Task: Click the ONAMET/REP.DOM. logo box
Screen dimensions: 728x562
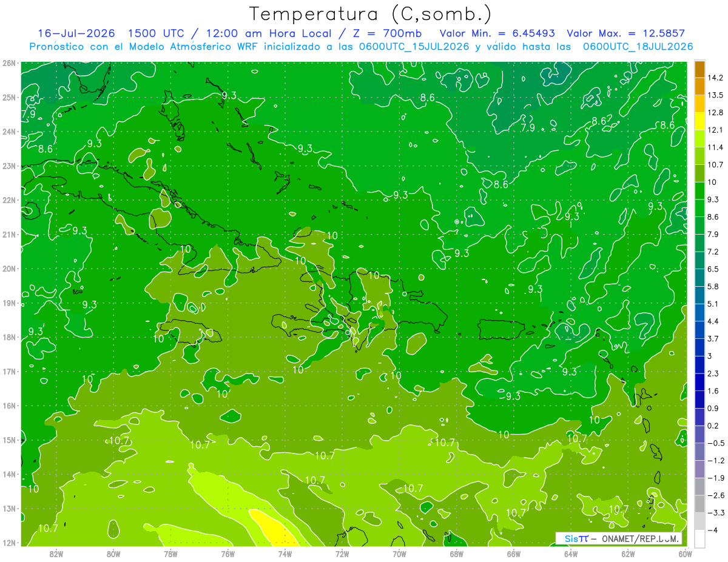Action: (619, 538)
